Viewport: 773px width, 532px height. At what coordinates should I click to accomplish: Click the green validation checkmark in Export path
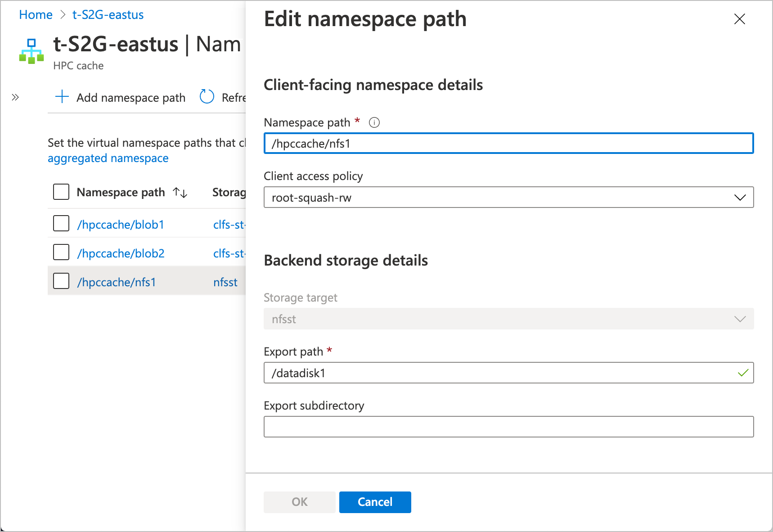[x=742, y=373]
